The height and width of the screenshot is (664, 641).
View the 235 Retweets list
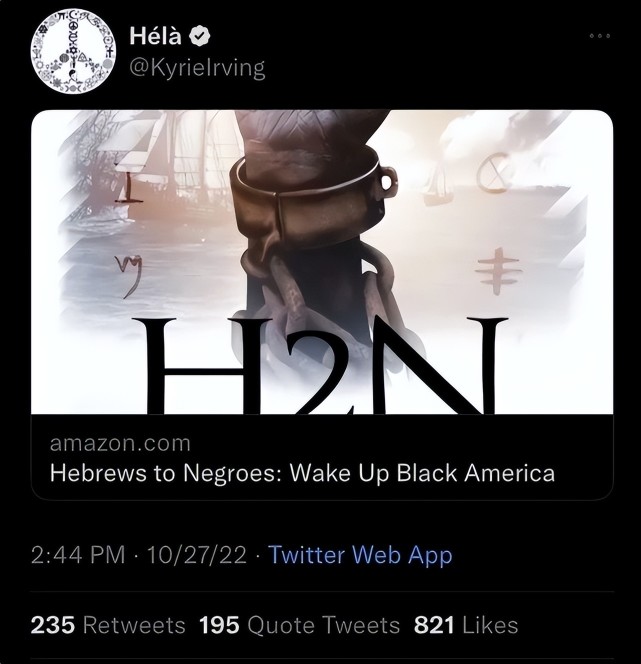(x=108, y=625)
